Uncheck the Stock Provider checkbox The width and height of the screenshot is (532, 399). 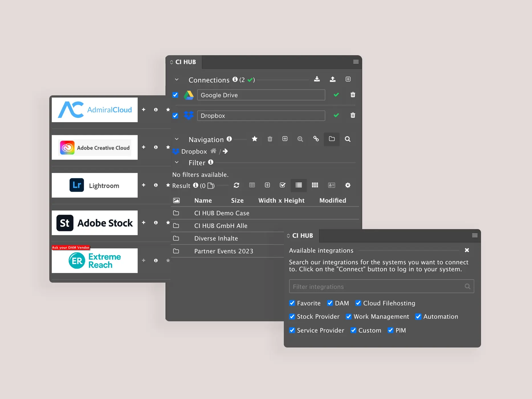[x=292, y=316]
